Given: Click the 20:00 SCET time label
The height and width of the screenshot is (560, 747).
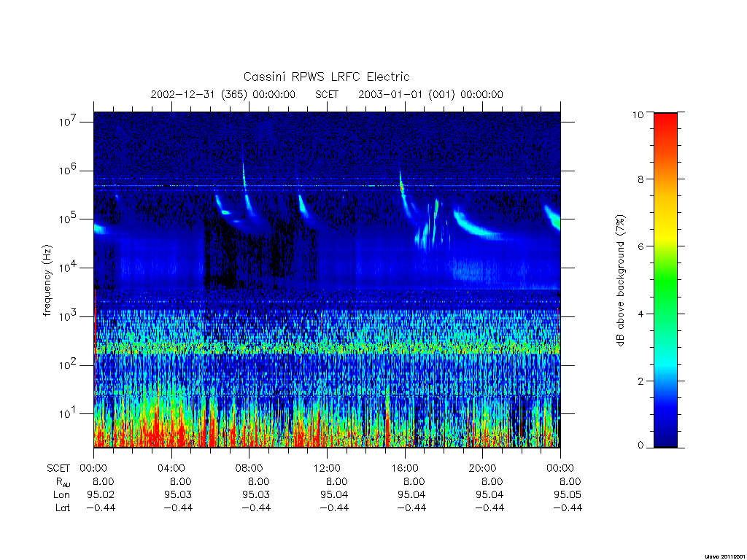Looking at the screenshot, I should tap(482, 468).
